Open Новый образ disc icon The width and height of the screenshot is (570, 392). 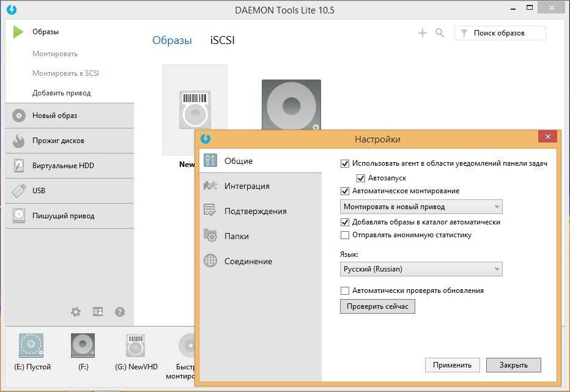click(x=19, y=116)
